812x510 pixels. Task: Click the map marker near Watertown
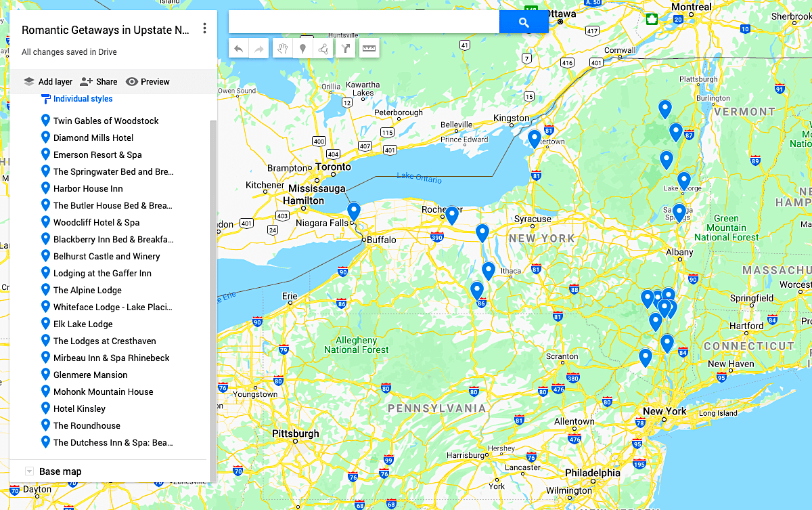click(535, 140)
